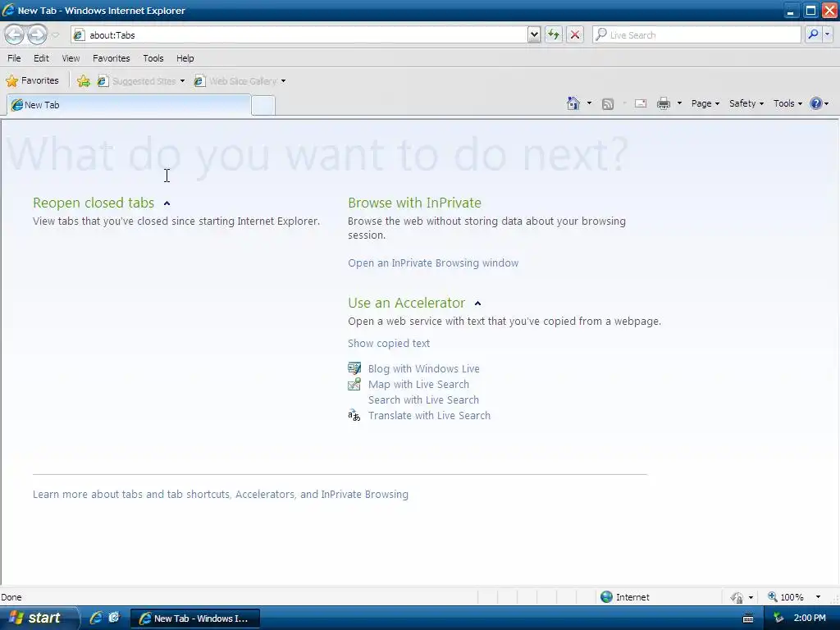
Task: Click the Blog with Windows Live link
Action: (x=424, y=368)
